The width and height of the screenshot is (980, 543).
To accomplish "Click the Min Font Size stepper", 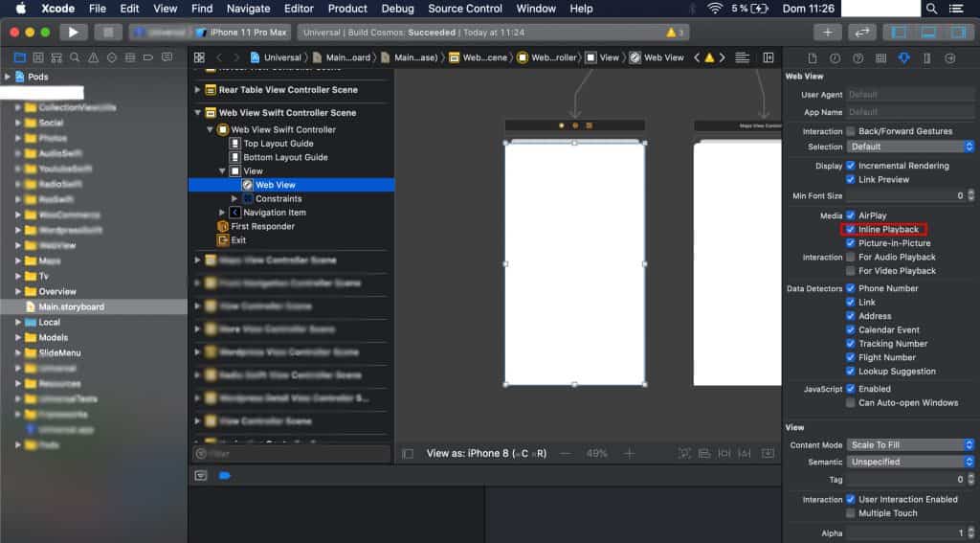I will pos(969,195).
